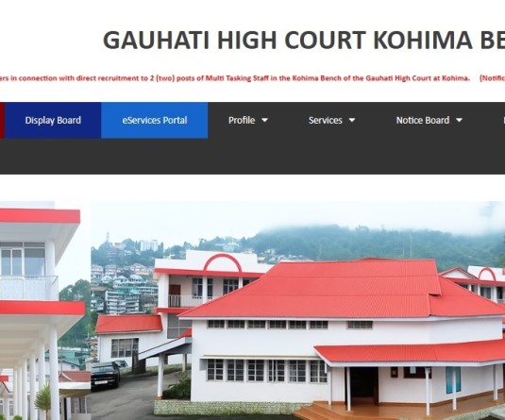The width and height of the screenshot is (505, 420).
Task: Expand the Services dropdown arrow
Action: pyautogui.click(x=352, y=120)
